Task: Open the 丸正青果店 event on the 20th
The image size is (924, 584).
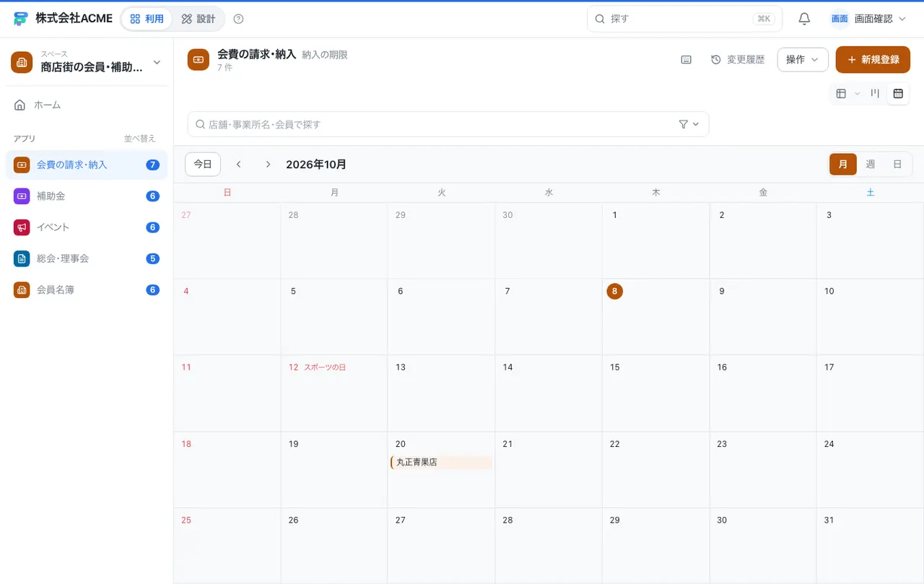Action: [x=441, y=463]
